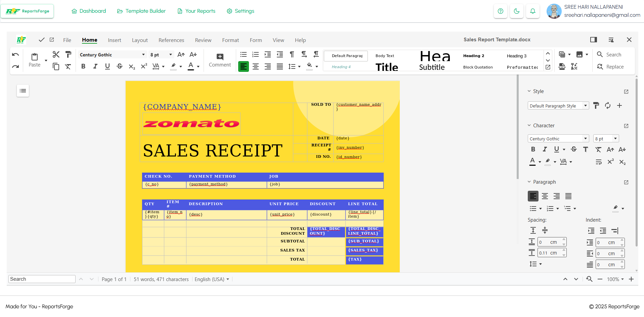Click the status bar Search field
This screenshot has width=644, height=317.
click(42, 279)
